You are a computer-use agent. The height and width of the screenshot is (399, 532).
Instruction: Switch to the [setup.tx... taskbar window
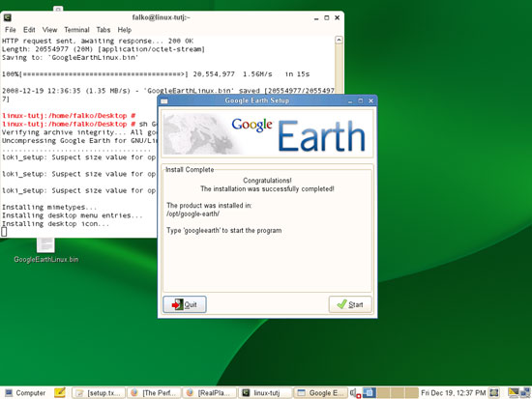[x=99, y=393]
